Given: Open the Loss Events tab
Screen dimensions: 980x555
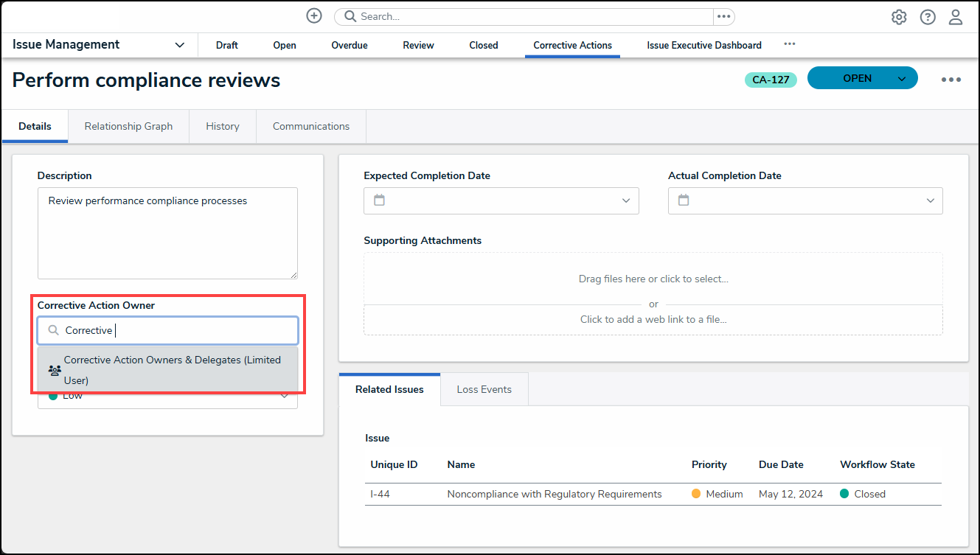Looking at the screenshot, I should pos(484,389).
